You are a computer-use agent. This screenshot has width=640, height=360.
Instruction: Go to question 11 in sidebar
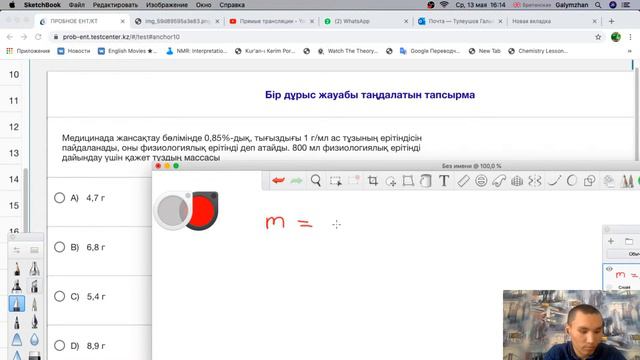pos(14,100)
